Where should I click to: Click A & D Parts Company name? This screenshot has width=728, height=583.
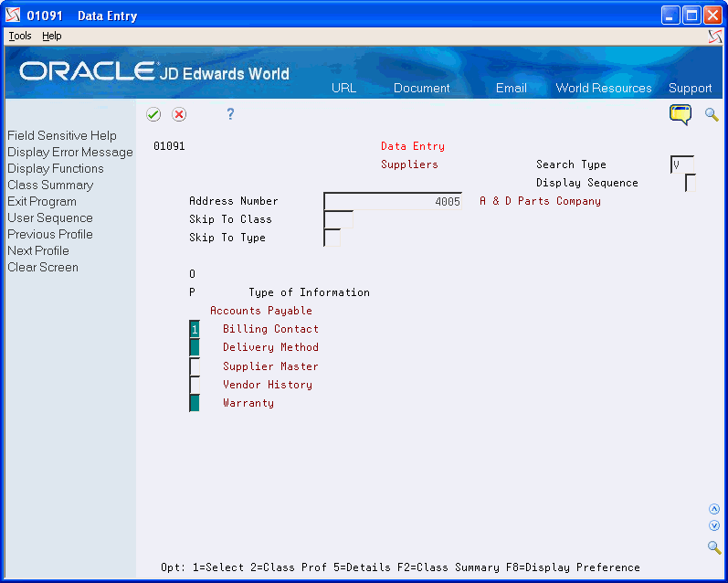(x=540, y=201)
